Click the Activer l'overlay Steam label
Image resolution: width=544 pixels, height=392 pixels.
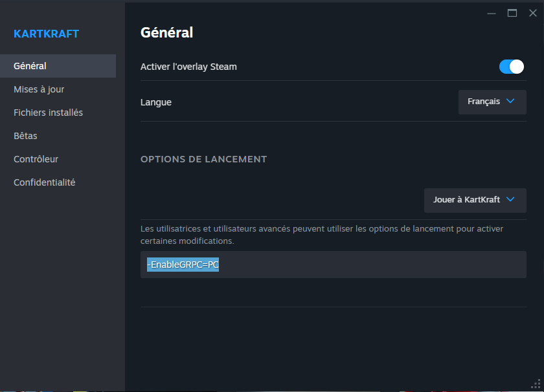tap(188, 67)
